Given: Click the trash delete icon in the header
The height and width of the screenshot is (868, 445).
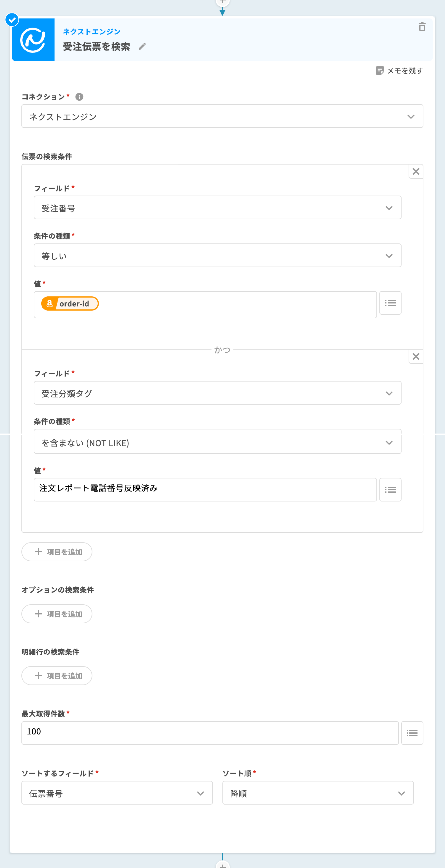Looking at the screenshot, I should [x=422, y=27].
